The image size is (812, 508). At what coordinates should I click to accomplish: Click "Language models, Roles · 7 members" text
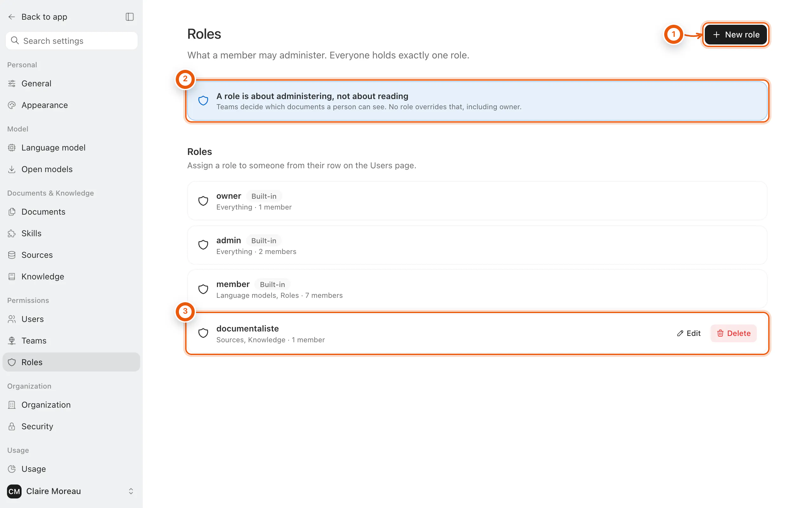[279, 295]
